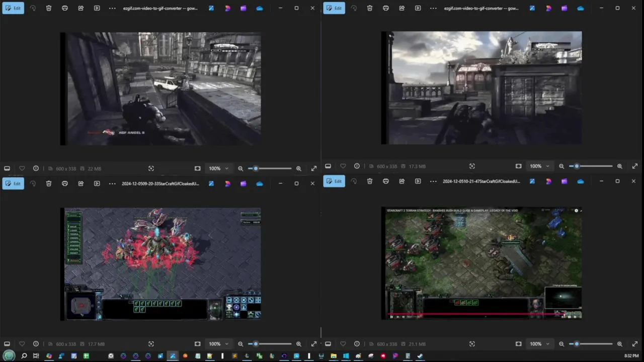Start slideshow in the 2024-12-0509-20-33StarCraft window
644x362 pixels.
click(x=97, y=184)
